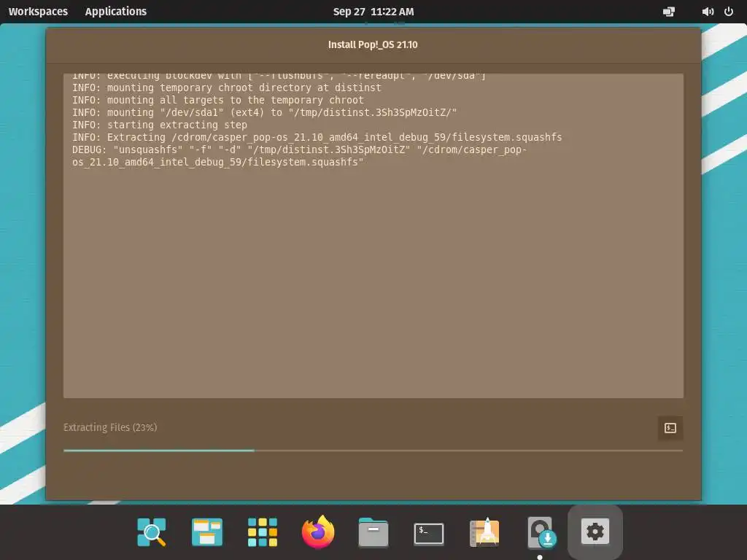Viewport: 747px width, 560px height.
Task: Click the Extracting Files progress bar
Action: pos(373,450)
